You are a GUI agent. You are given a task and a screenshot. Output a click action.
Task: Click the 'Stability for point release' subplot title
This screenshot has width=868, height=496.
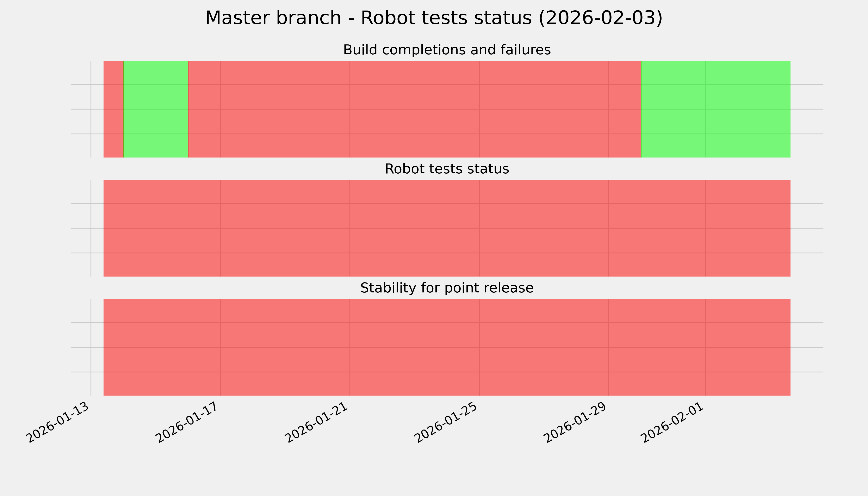tap(447, 288)
